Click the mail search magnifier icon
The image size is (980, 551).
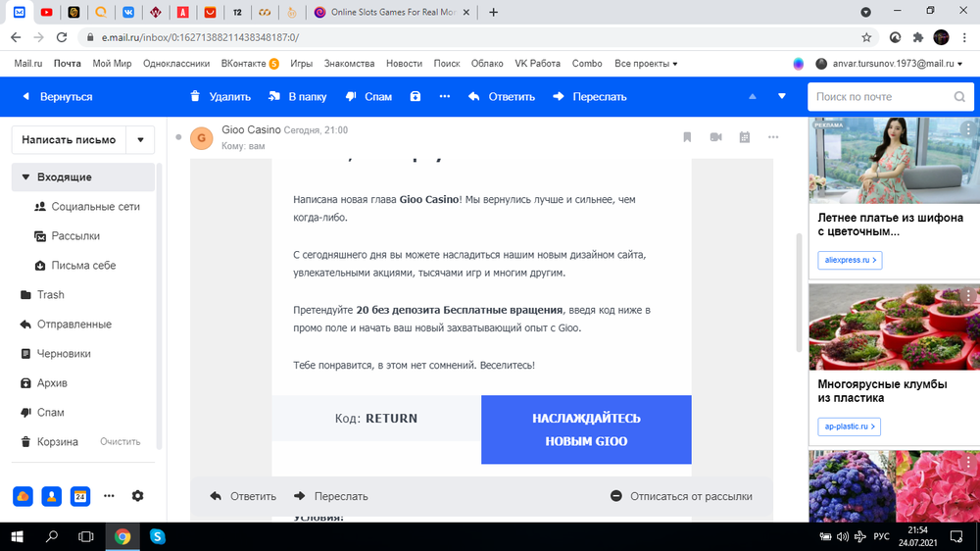pos(959,97)
